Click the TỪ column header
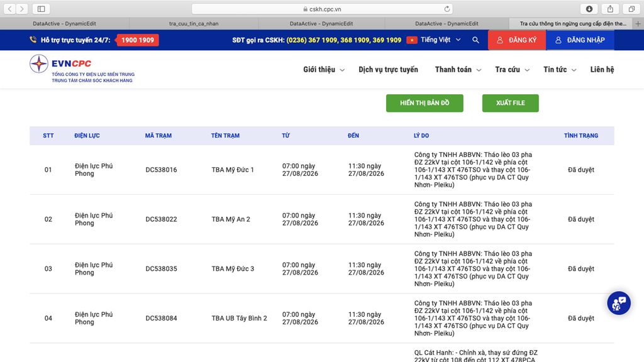The image size is (644, 362). (x=286, y=136)
